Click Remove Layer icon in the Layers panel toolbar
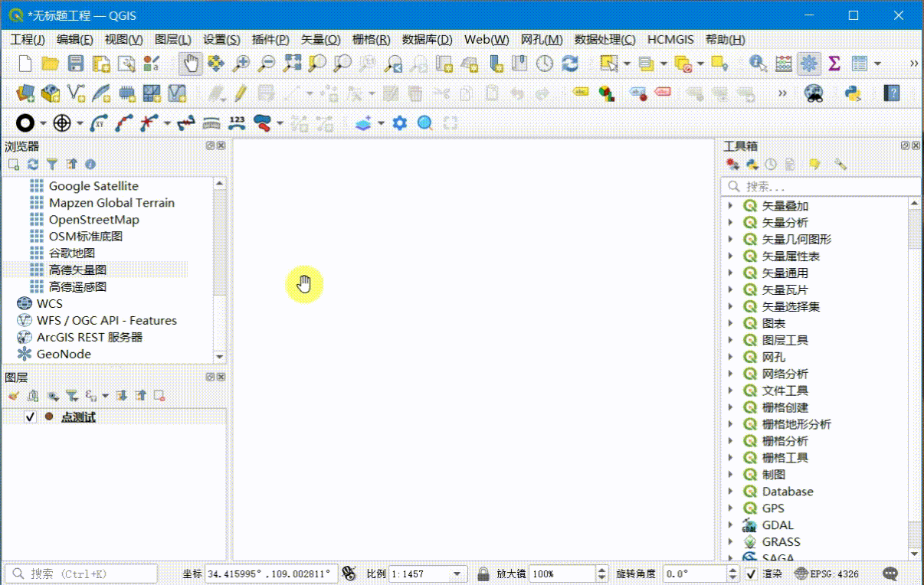The width and height of the screenshot is (924, 585). tap(159, 396)
